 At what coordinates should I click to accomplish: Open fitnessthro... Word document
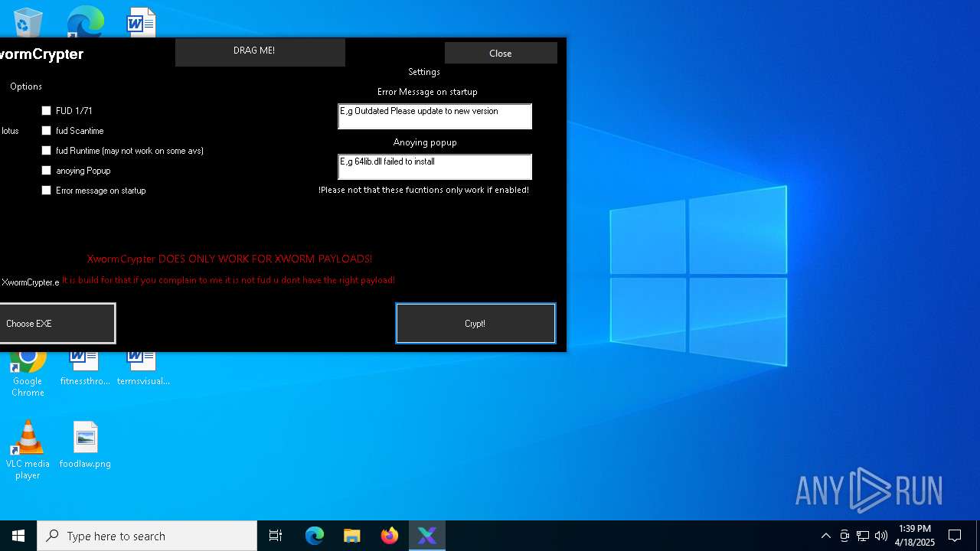click(x=85, y=369)
